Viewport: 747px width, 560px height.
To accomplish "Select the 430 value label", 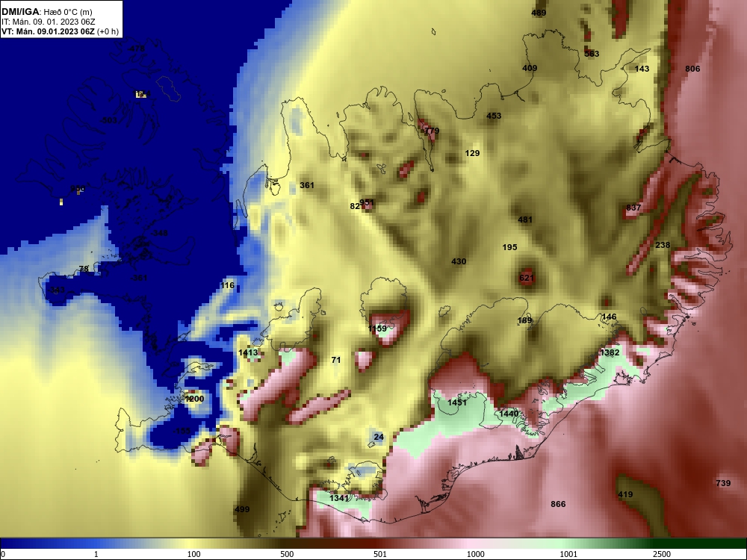I will (459, 261).
